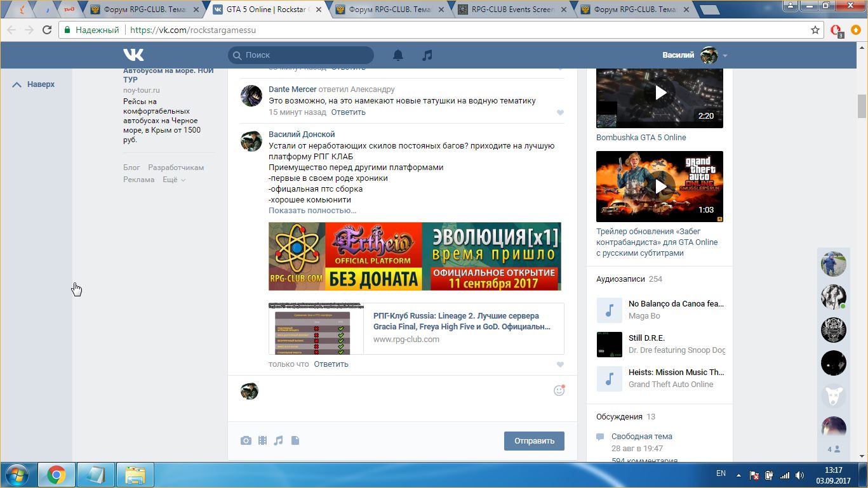Open the friends counter icon showing 4
Viewport: 868px width, 488px height.
coord(833,449)
